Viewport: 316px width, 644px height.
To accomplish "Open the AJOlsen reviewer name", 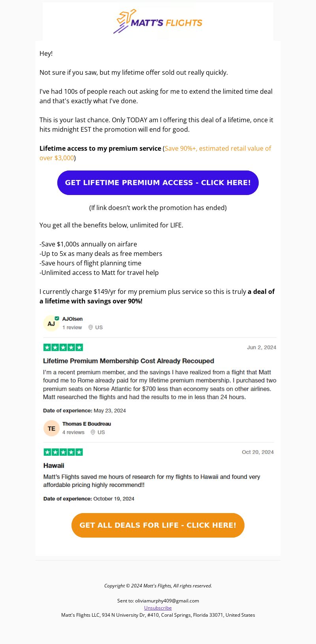I will click(72, 319).
